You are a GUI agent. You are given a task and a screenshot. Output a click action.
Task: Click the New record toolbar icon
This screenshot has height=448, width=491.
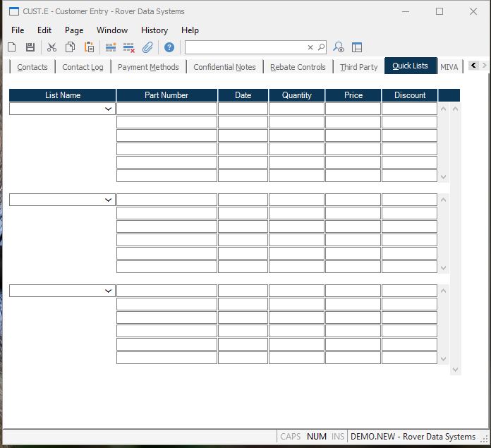(12, 47)
